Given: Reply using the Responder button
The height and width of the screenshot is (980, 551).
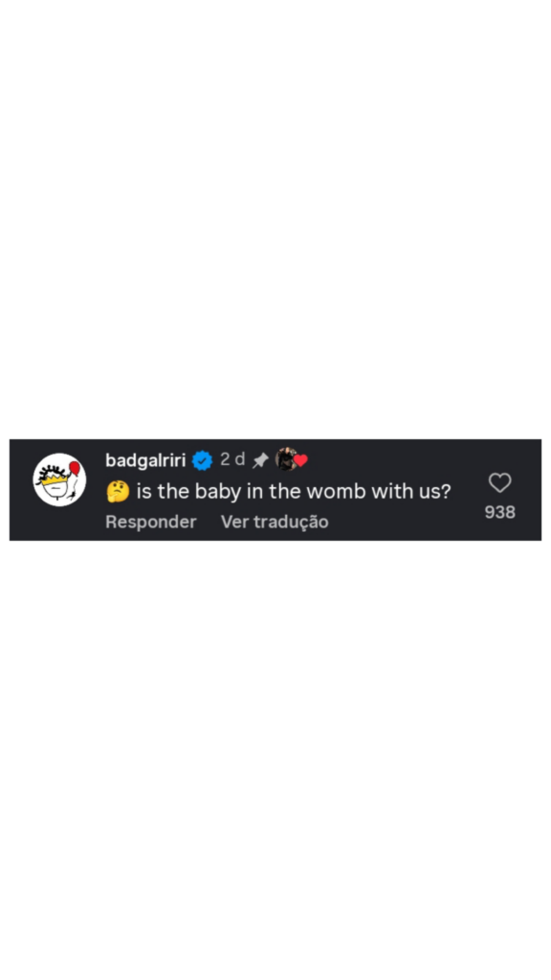Looking at the screenshot, I should [150, 522].
